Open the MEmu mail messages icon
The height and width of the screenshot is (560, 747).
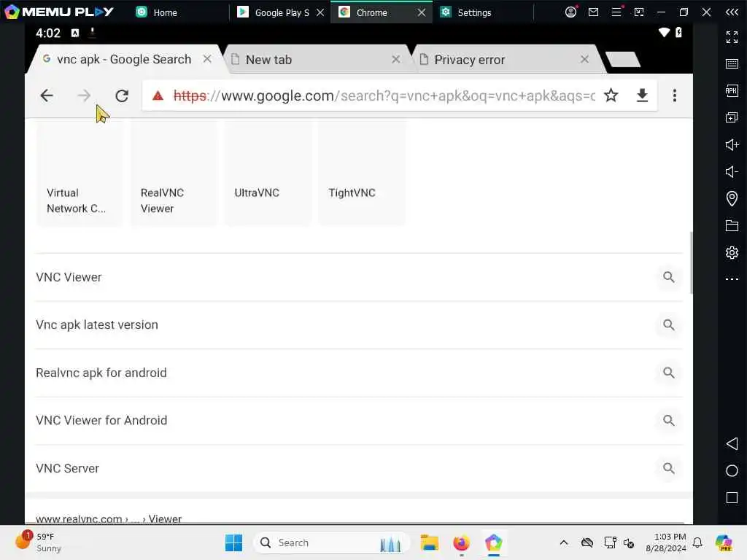click(x=593, y=12)
